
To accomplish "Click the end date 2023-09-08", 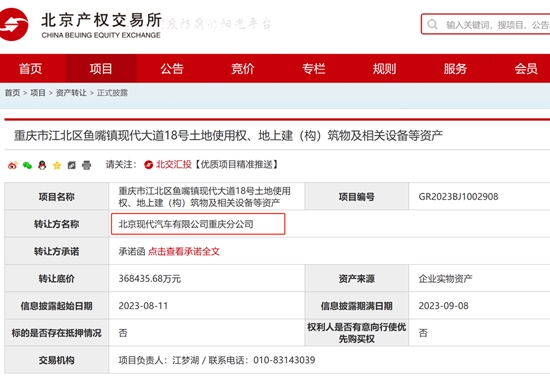I will tap(443, 306).
